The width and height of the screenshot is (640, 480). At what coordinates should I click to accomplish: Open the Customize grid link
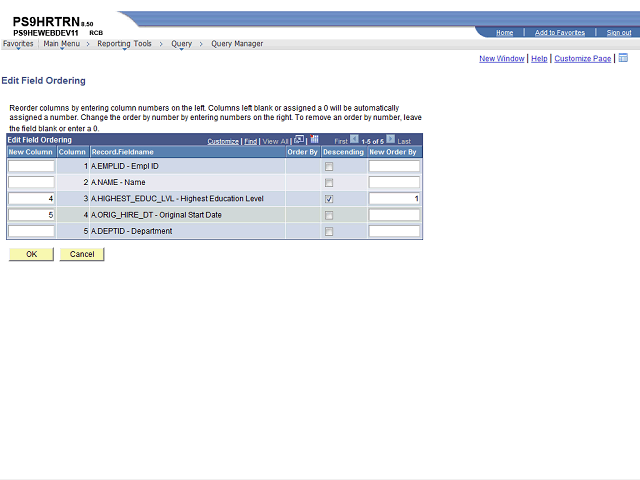tap(223, 141)
